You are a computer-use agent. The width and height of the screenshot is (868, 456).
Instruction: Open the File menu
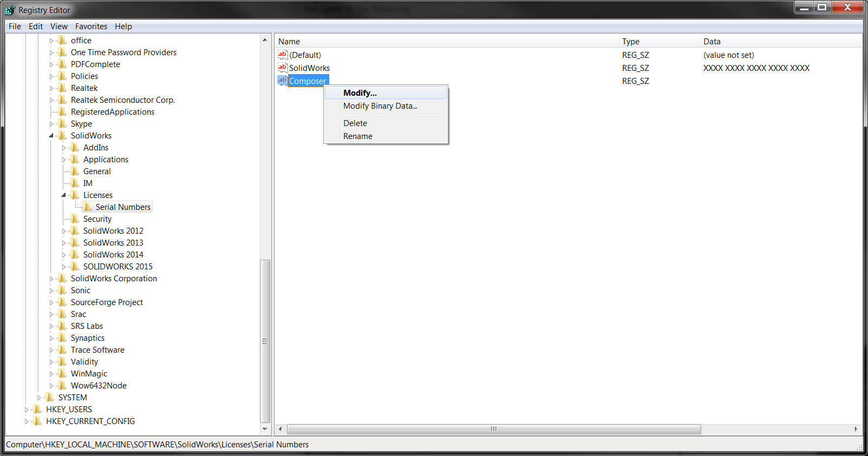tap(15, 27)
